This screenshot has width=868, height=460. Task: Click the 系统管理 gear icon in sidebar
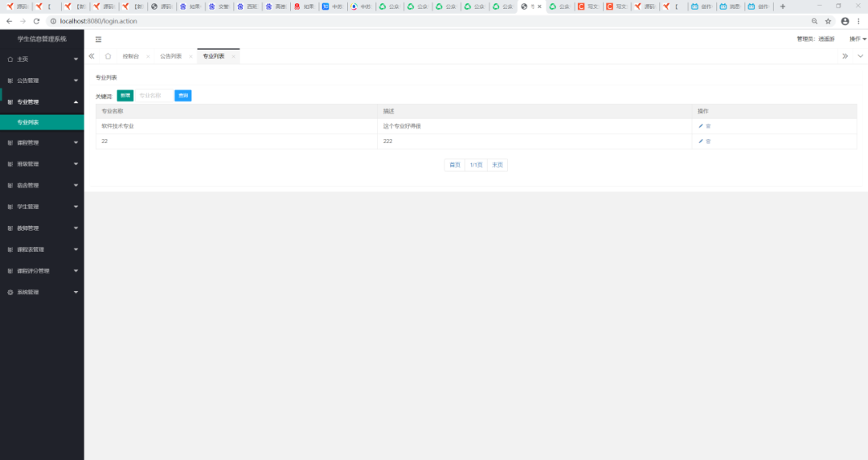(10, 292)
